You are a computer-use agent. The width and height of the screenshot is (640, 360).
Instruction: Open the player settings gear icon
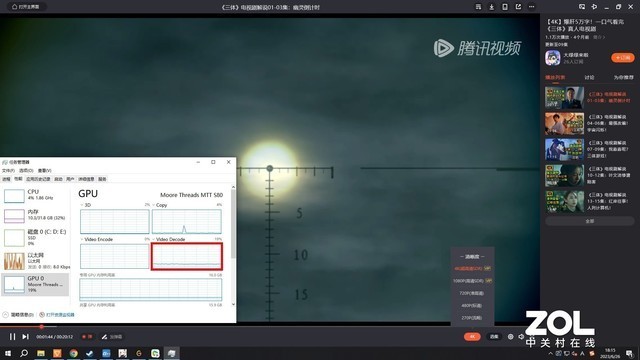click(x=510, y=337)
